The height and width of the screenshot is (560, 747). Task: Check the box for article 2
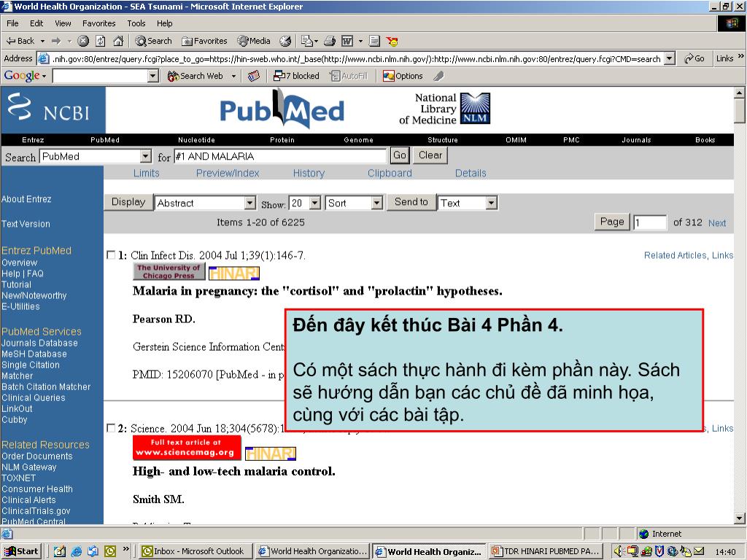[111, 428]
